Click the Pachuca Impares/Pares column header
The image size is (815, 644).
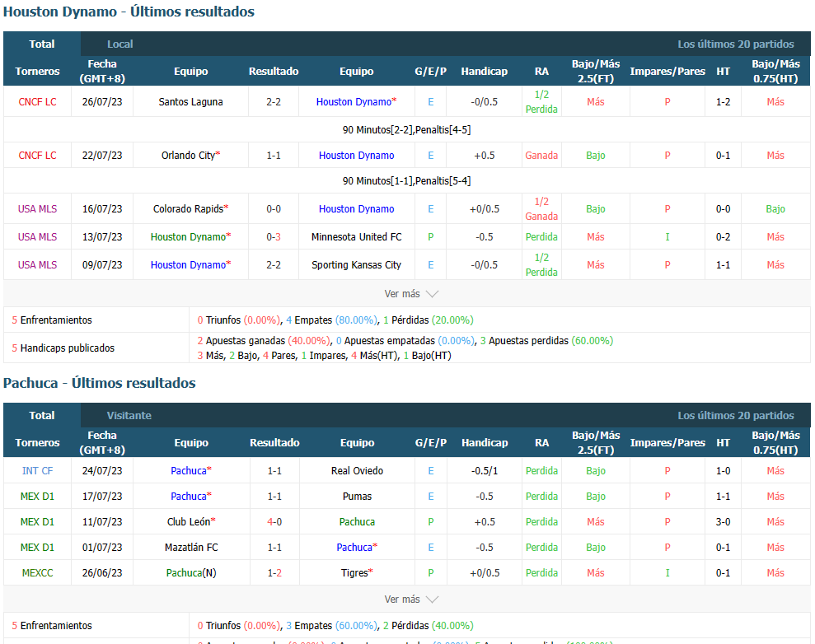coord(667,442)
